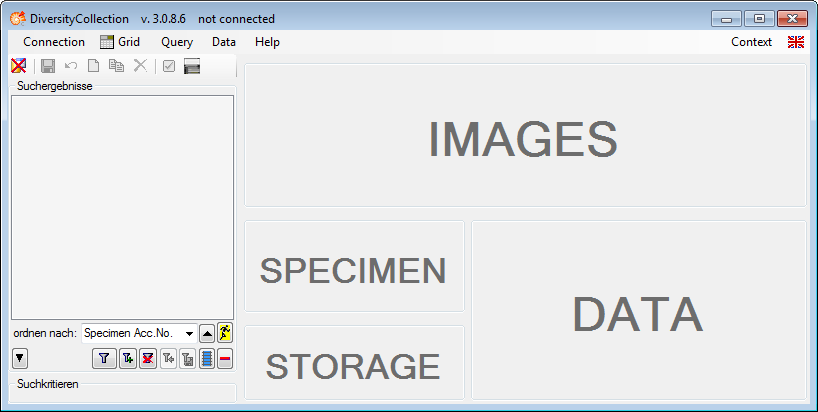
Task: Click the funnel with green plus icon
Action: pyautogui.click(x=127, y=358)
